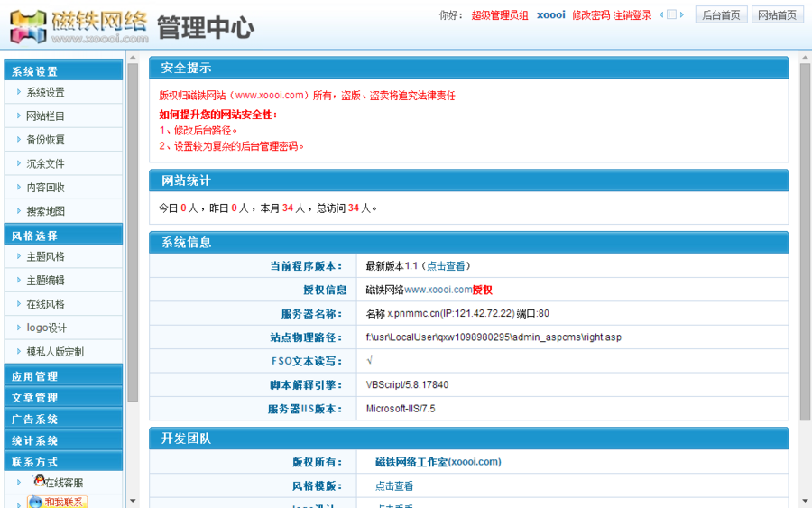
Task: Select 主题编辑 in the sidebar
Action: 46,280
